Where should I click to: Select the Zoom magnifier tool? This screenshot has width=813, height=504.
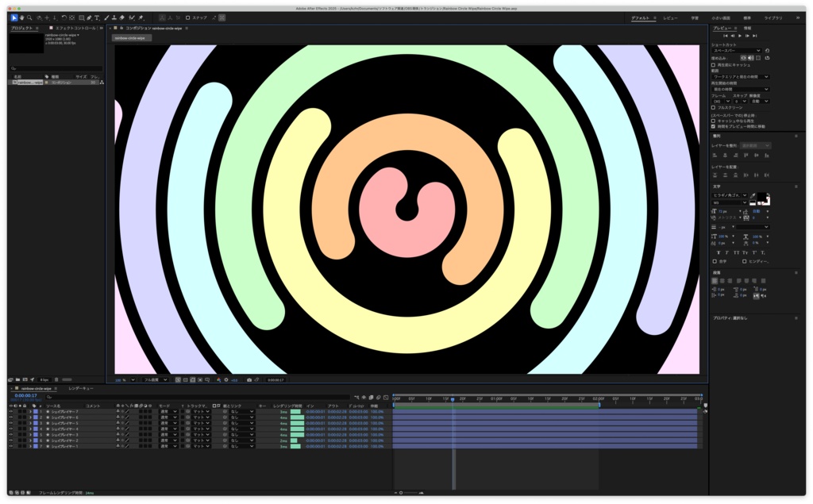29,17
